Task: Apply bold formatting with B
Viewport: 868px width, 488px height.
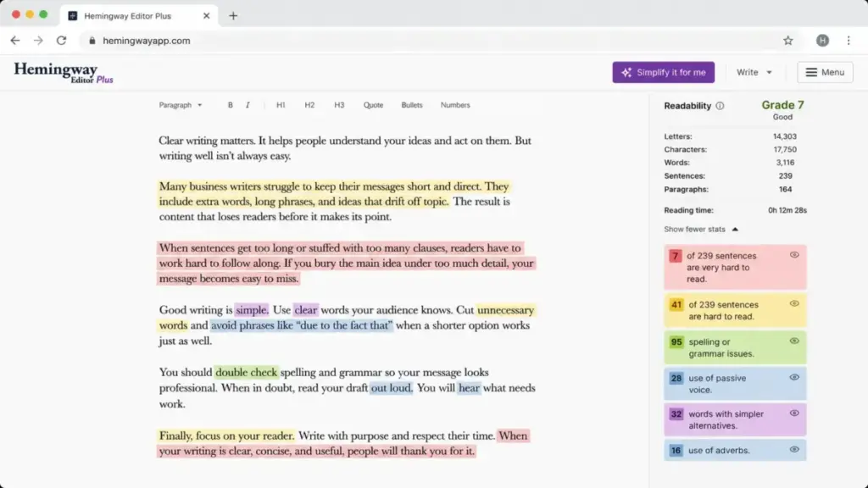Action: click(x=231, y=105)
